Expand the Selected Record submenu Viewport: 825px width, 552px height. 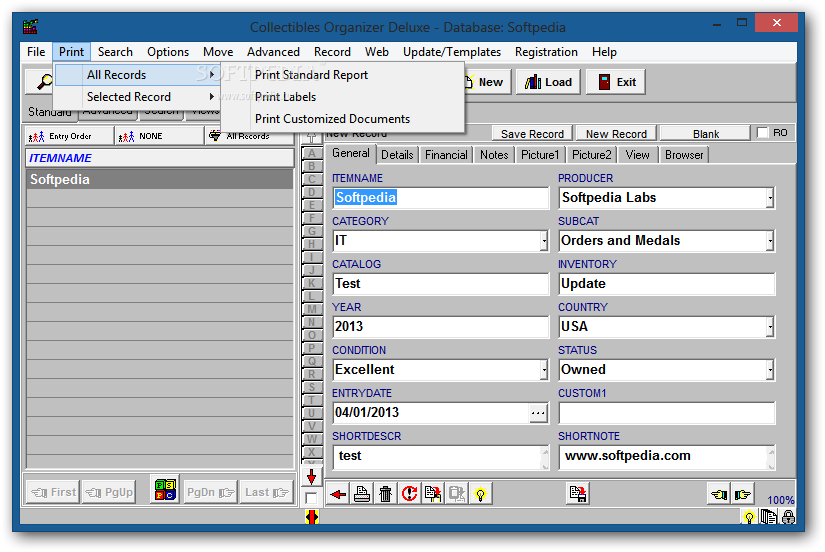[137, 97]
